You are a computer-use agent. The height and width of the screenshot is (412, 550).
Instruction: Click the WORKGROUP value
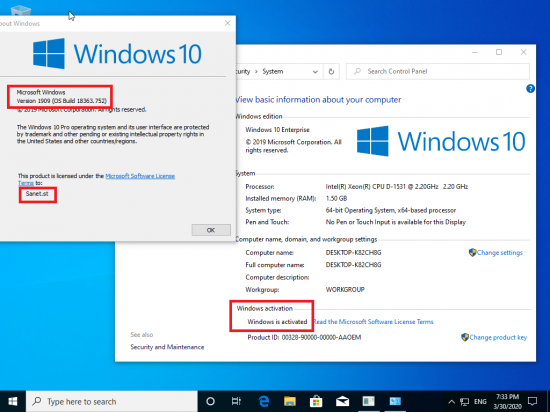pyautogui.click(x=345, y=290)
